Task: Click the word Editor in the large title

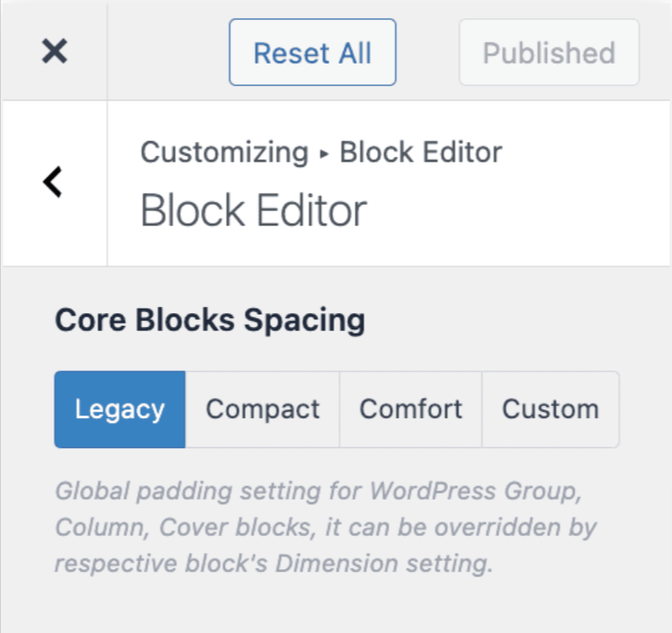Action: [311, 211]
